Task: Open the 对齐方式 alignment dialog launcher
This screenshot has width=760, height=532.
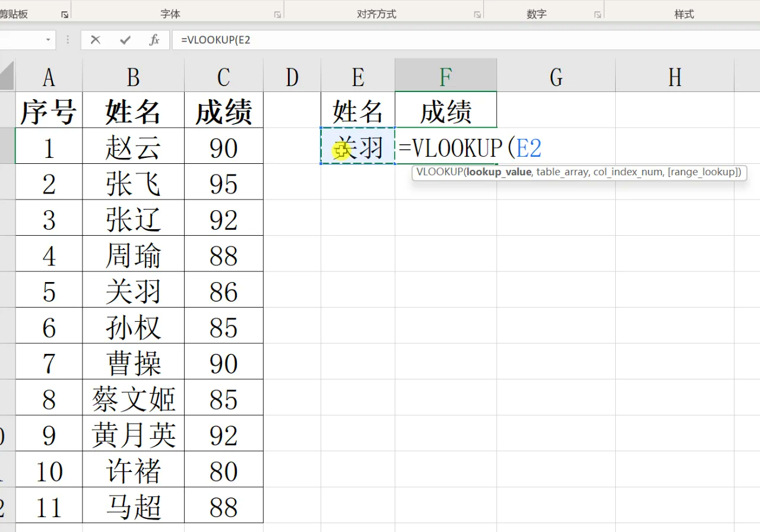Action: point(477,14)
